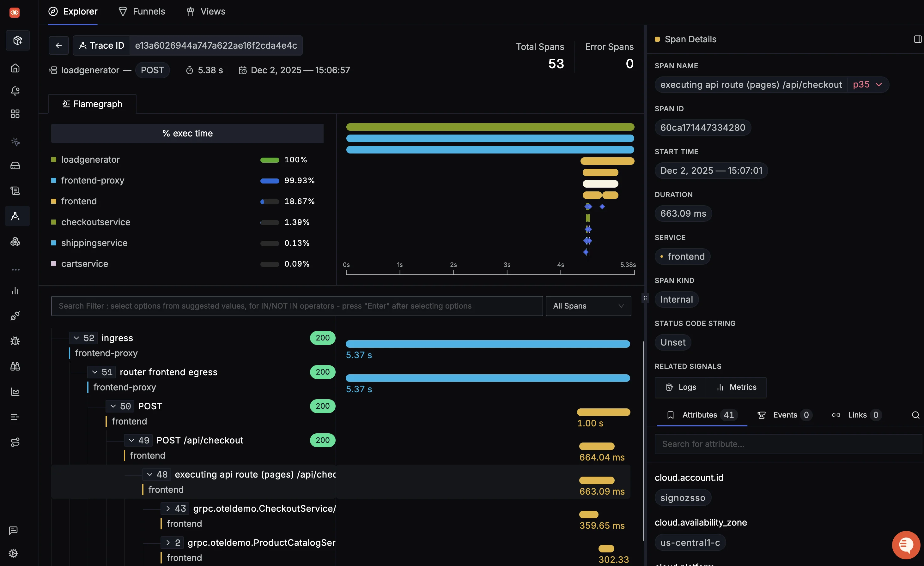Open related Logs for this span

(x=681, y=387)
